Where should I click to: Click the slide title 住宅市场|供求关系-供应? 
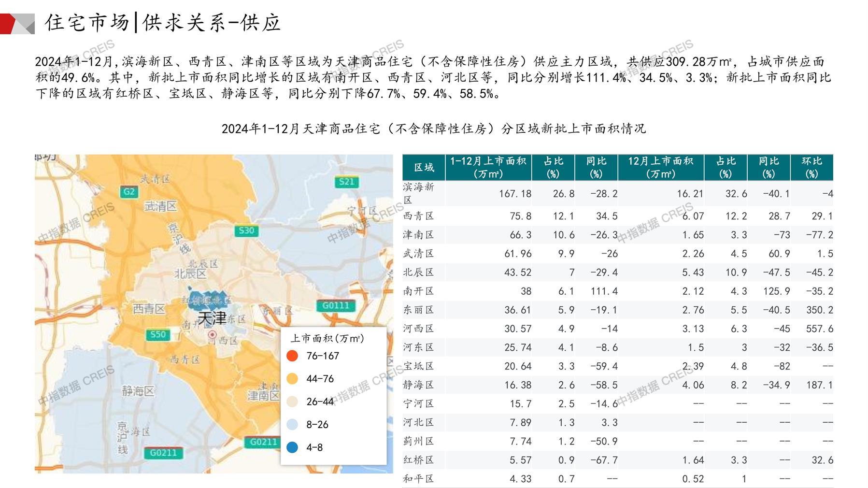(162, 23)
